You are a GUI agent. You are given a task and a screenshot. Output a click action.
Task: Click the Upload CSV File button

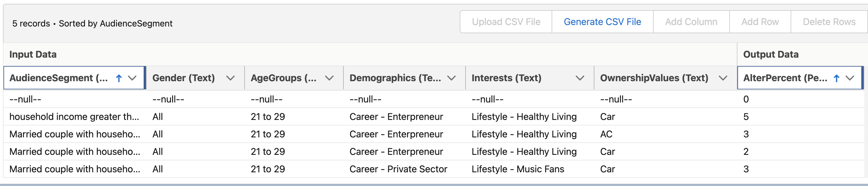click(505, 22)
